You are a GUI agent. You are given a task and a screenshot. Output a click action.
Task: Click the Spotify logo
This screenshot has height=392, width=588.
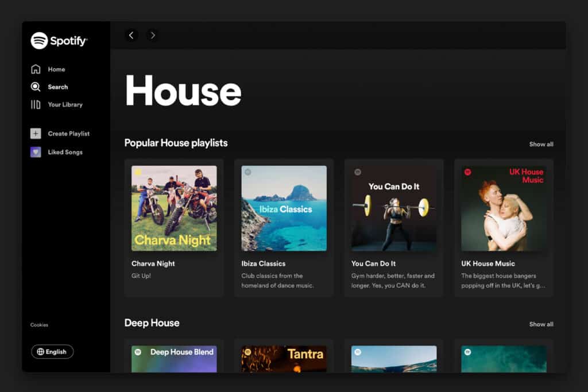pos(59,41)
